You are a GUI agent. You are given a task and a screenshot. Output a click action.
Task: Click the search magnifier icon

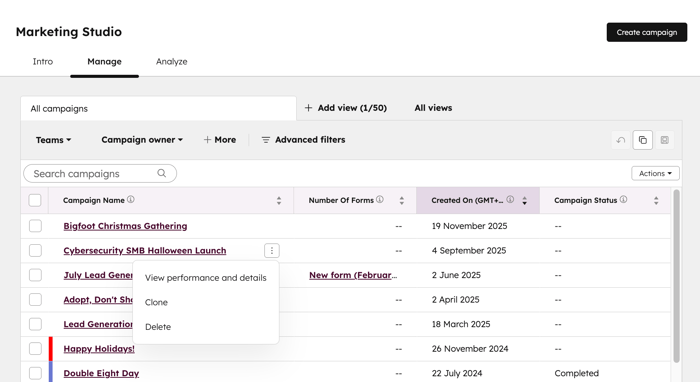162,173
